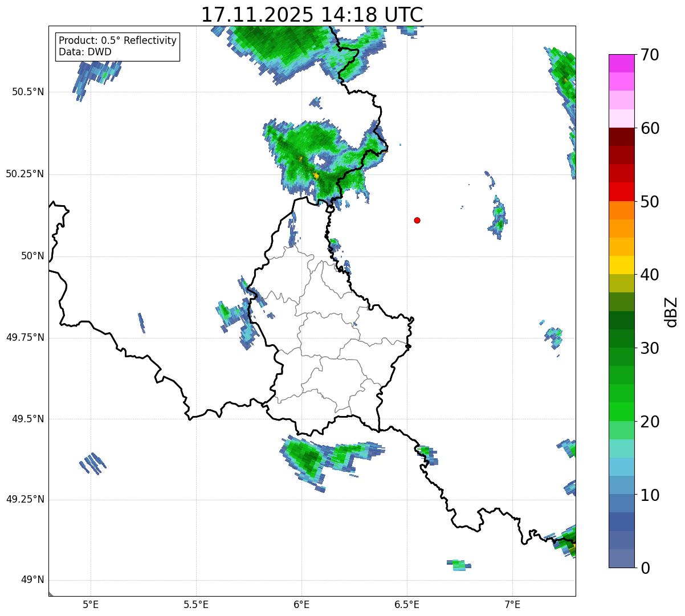Click the 49.75°N latitude axis label
Screen dimensions: 685x616
click(x=25, y=337)
